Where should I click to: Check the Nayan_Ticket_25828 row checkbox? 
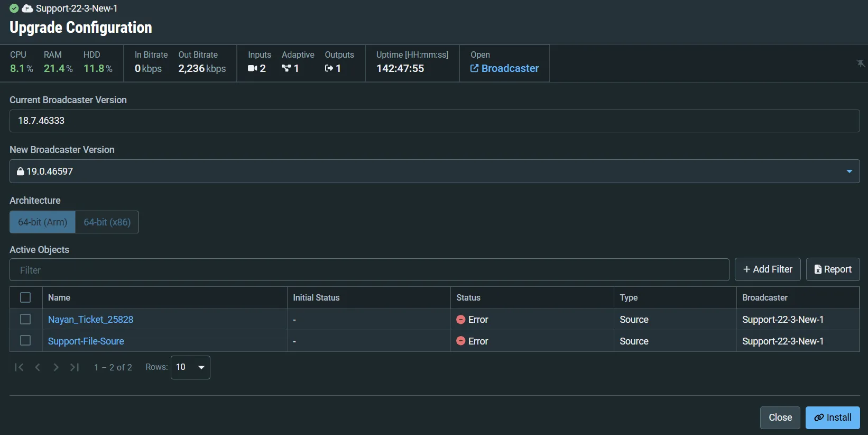coord(25,319)
